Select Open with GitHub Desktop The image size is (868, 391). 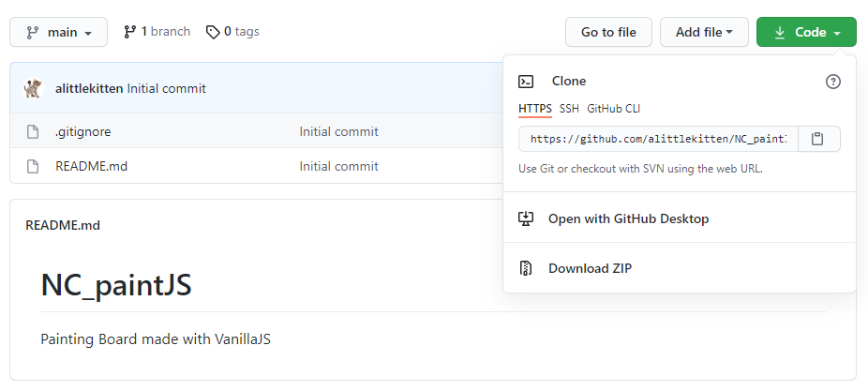click(x=628, y=218)
